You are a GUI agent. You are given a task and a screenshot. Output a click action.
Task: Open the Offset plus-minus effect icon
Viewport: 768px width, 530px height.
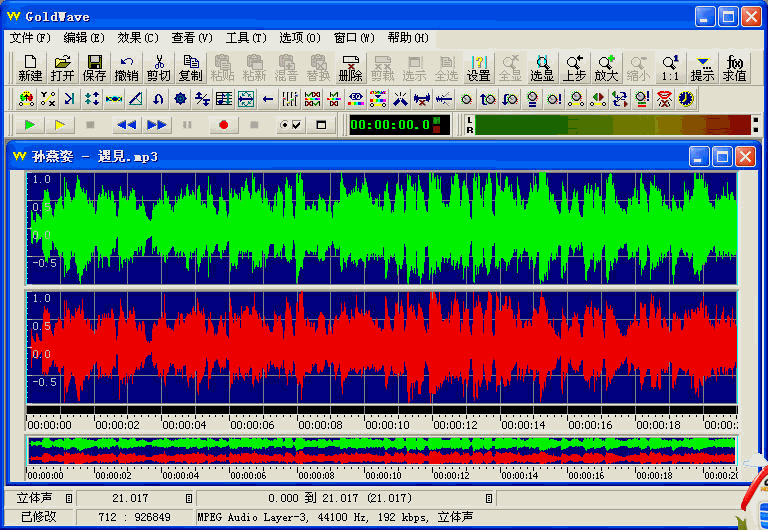[x=202, y=99]
